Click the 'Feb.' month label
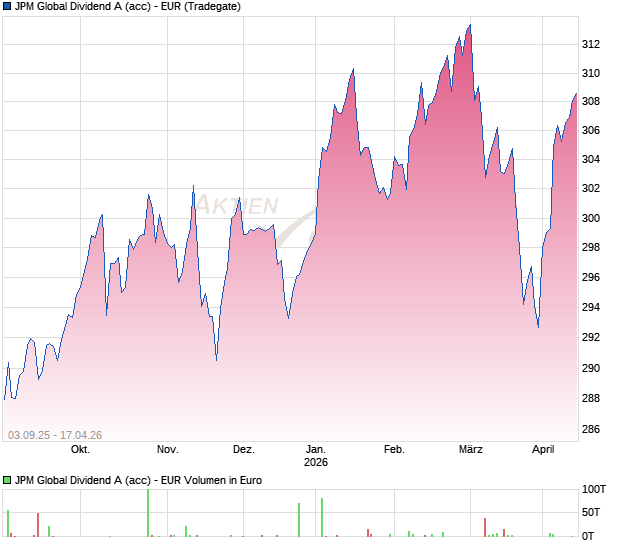620x546 pixels. point(394,450)
